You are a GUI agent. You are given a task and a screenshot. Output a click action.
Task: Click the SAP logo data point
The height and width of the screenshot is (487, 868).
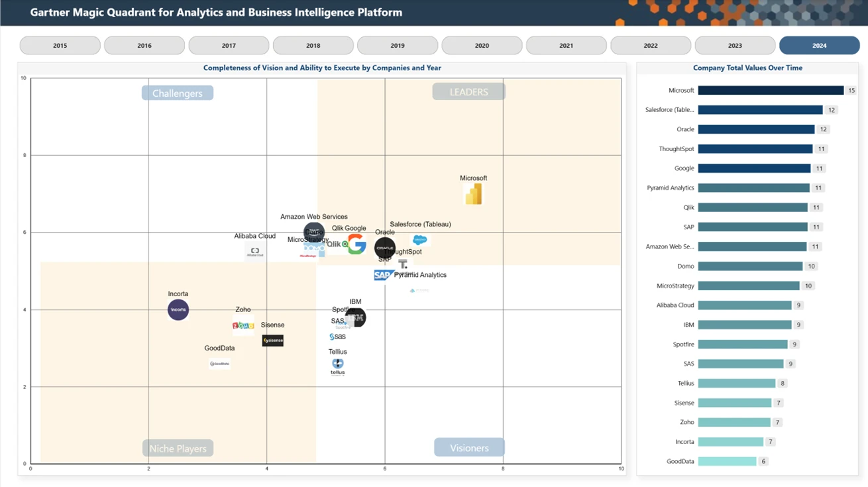382,275
